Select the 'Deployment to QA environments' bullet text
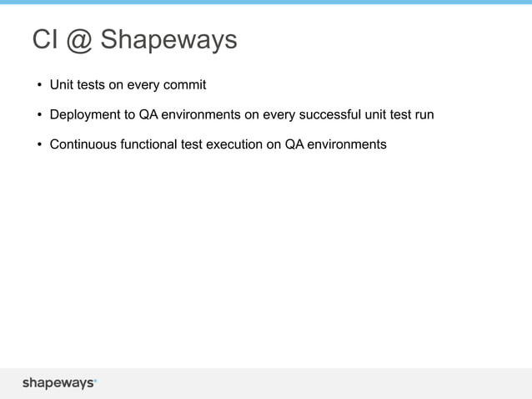Screen dimensions: 532x399 click(242, 115)
